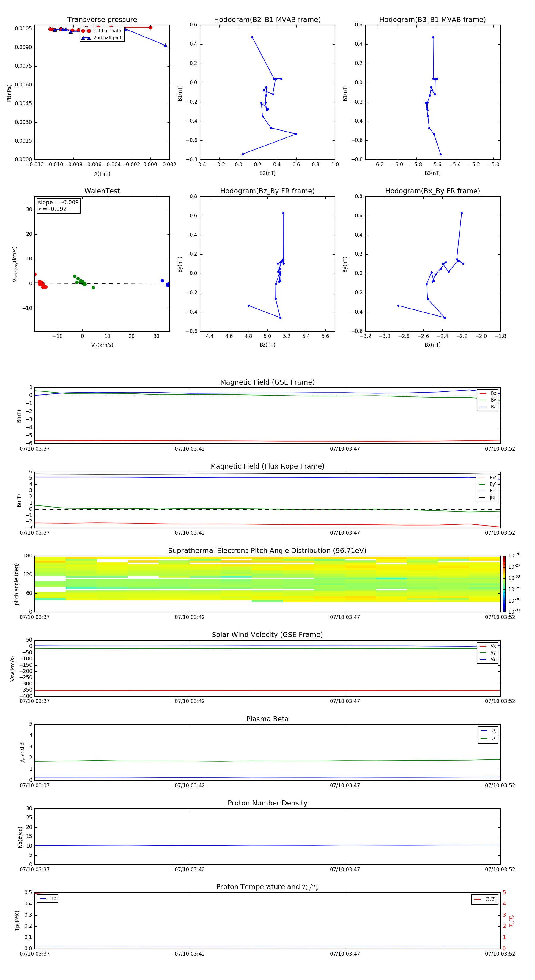535x980 pixels.
Task: Click the "slope = -0.009" annotation
Action: point(58,203)
